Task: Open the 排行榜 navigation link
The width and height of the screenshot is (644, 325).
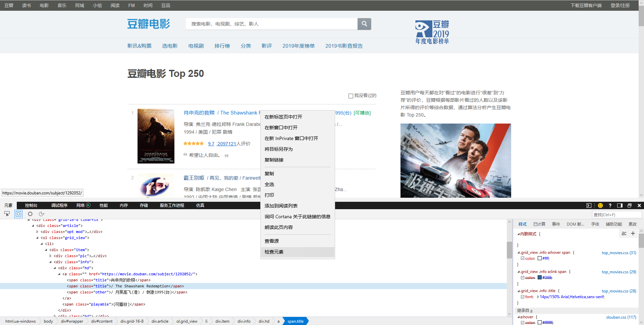Action: (222, 46)
